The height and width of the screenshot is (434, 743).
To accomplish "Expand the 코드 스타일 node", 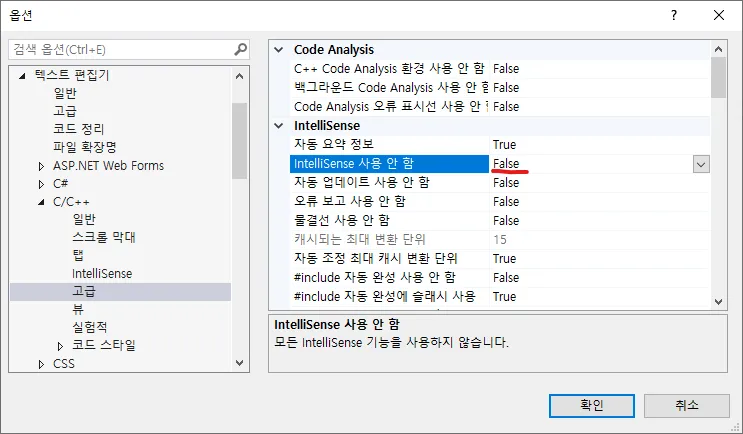I will coord(61,346).
